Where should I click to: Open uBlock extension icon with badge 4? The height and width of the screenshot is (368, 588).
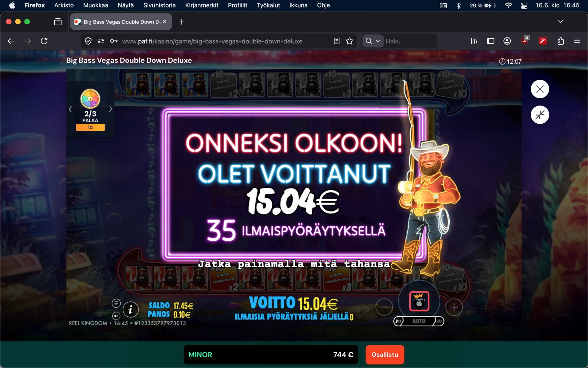click(525, 40)
